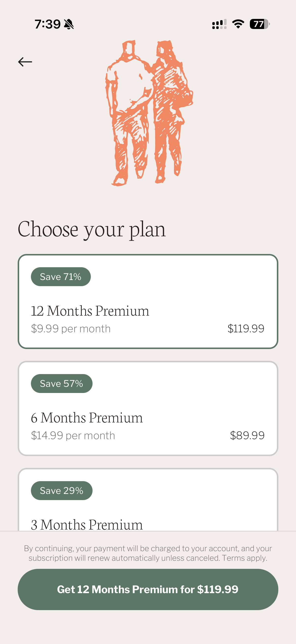296x644 pixels.
Task: Select the 12 Months Premium plan
Action: [x=148, y=301]
